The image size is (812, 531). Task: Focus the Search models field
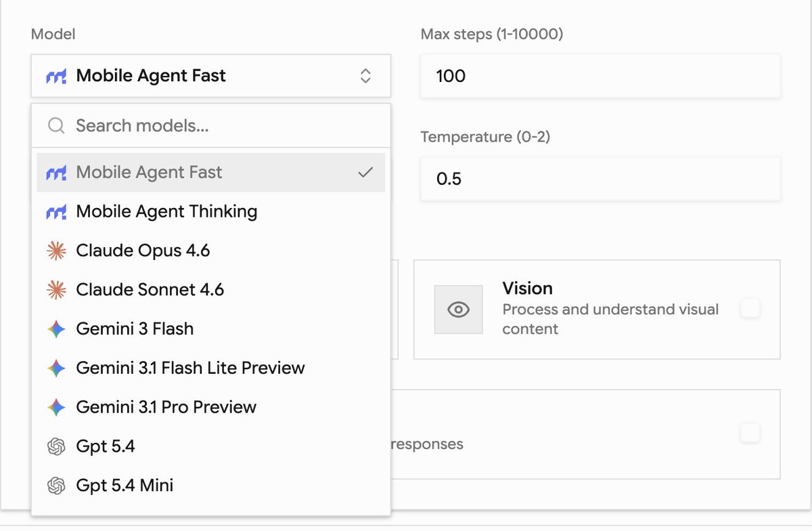click(211, 126)
